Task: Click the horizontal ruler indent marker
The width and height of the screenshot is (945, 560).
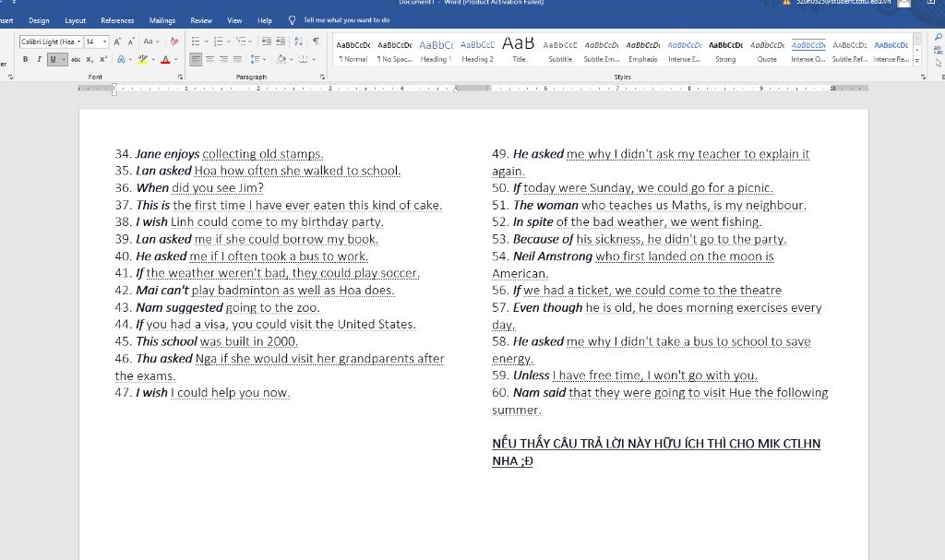Action: [x=114, y=89]
